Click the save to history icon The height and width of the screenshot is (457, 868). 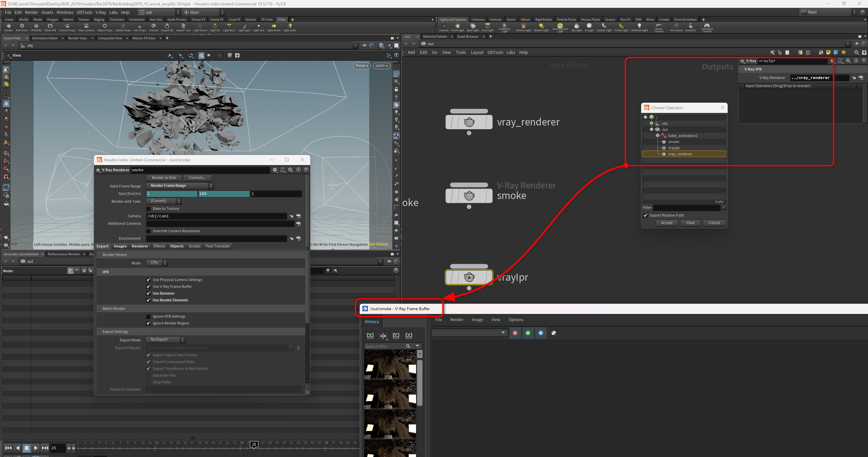click(x=370, y=336)
